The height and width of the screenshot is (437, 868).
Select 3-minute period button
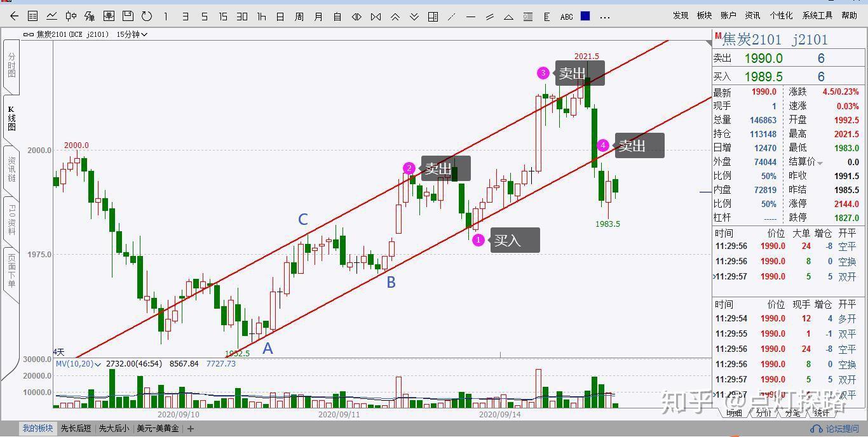click(185, 17)
